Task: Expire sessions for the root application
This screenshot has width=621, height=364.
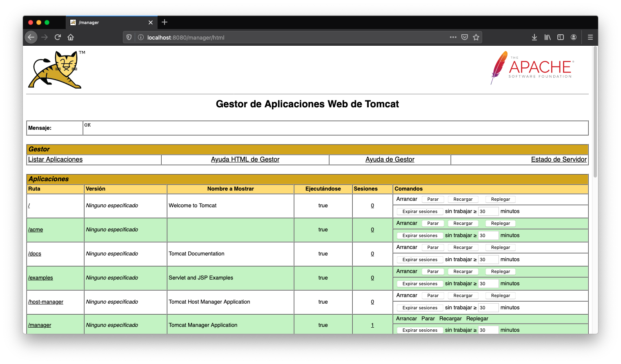Action: (x=420, y=212)
